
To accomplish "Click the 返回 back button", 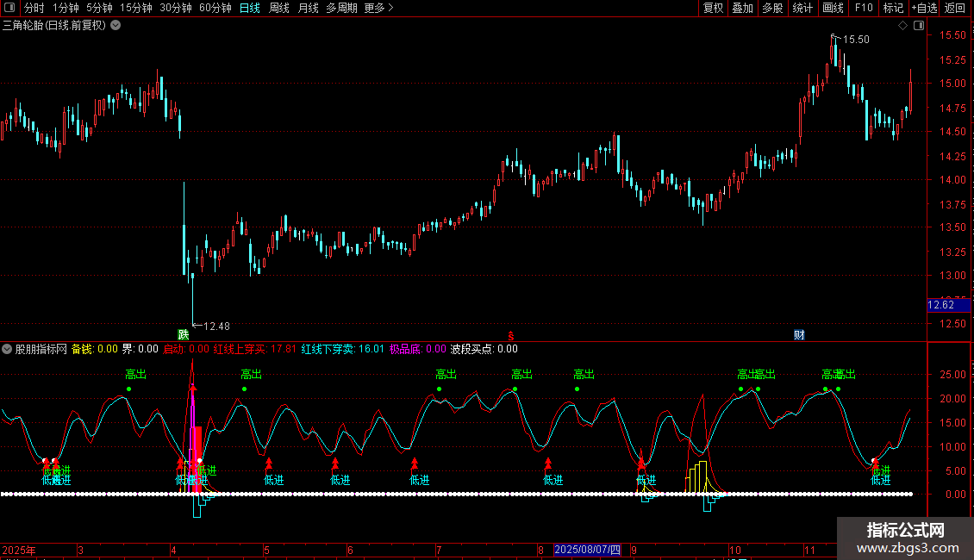I will point(955,8).
